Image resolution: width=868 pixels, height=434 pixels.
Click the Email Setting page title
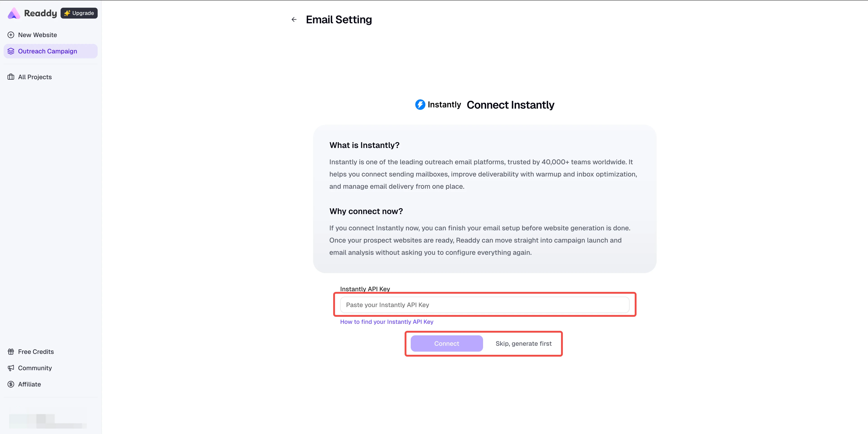click(x=339, y=19)
